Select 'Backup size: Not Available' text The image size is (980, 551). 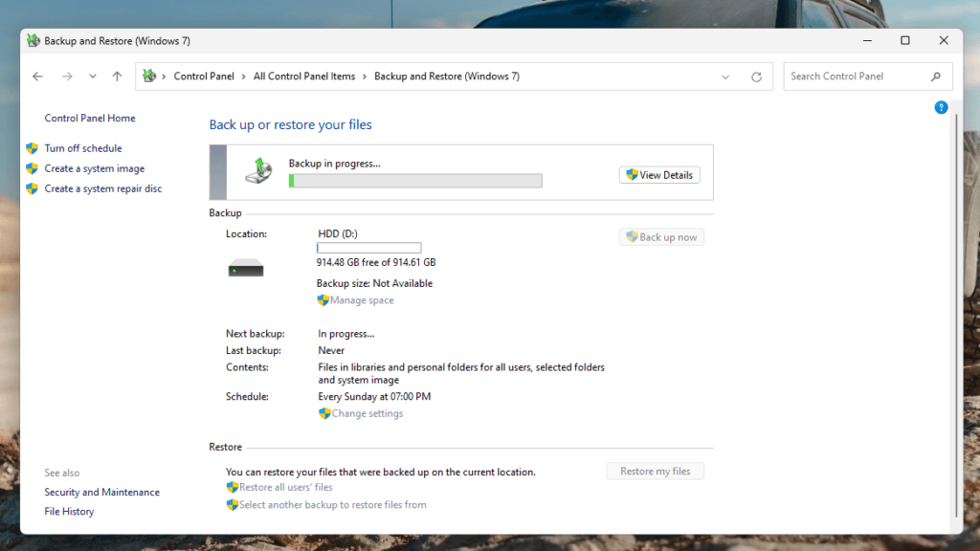coord(374,283)
